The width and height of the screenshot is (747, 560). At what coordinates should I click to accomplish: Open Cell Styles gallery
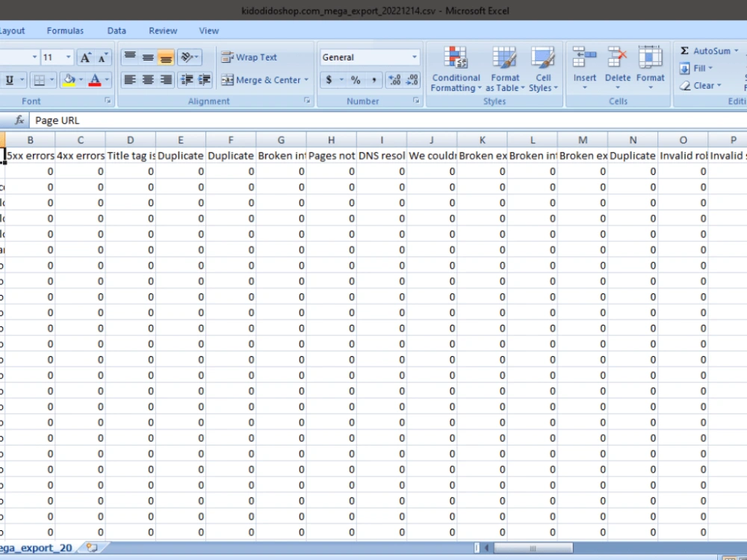pos(542,69)
